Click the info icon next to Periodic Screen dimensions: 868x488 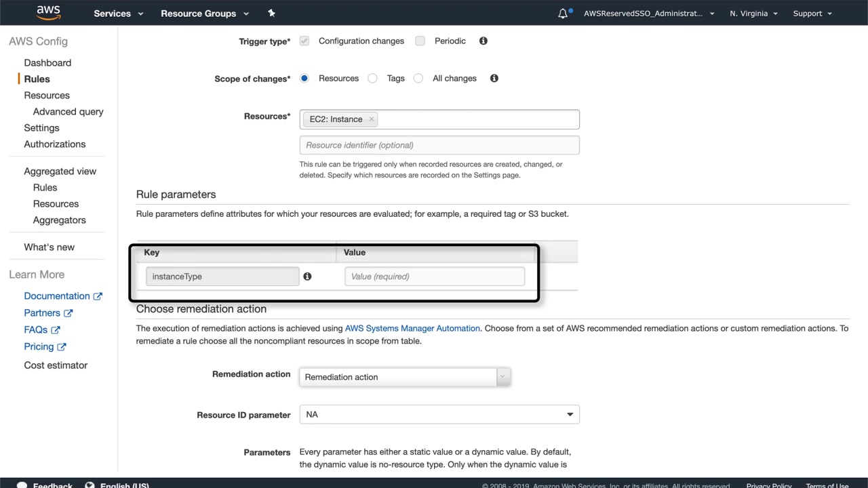point(484,41)
